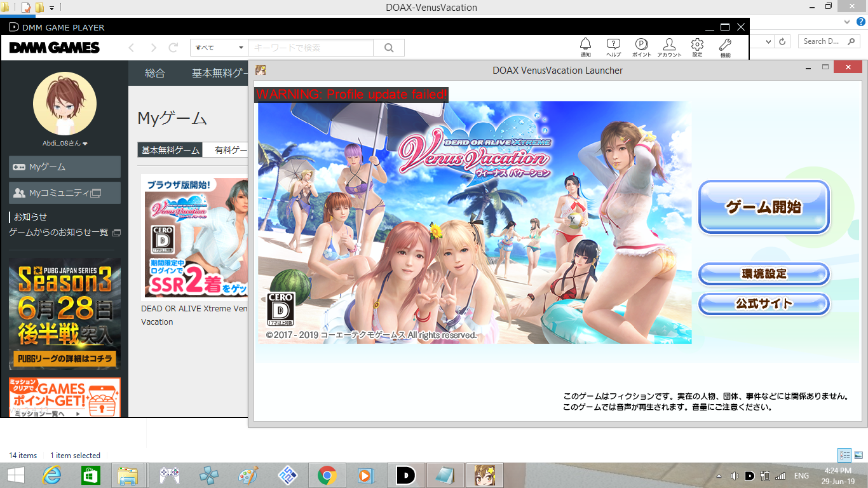Open the ゲームからのお知らせ一覧 link
This screenshot has height=488, width=868.
(x=64, y=233)
